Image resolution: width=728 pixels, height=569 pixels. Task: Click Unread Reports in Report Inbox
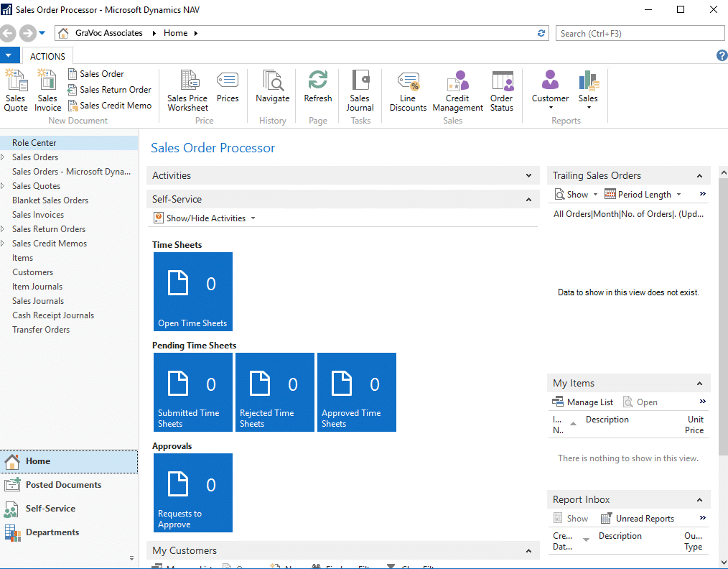pos(638,519)
